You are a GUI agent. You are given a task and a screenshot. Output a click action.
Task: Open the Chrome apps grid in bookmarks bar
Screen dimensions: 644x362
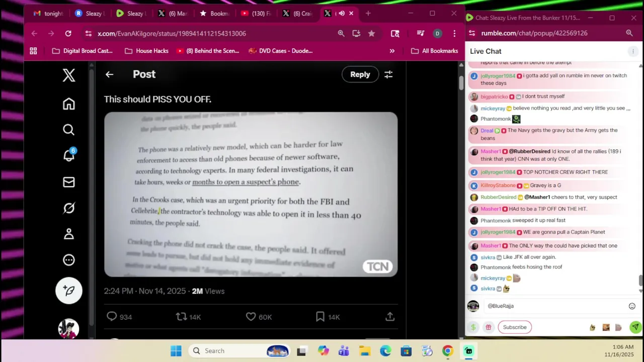click(33, 51)
